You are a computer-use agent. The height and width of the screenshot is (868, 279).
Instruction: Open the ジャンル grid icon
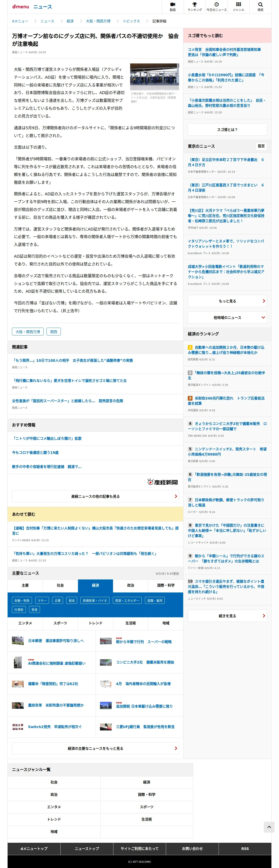point(238,7)
